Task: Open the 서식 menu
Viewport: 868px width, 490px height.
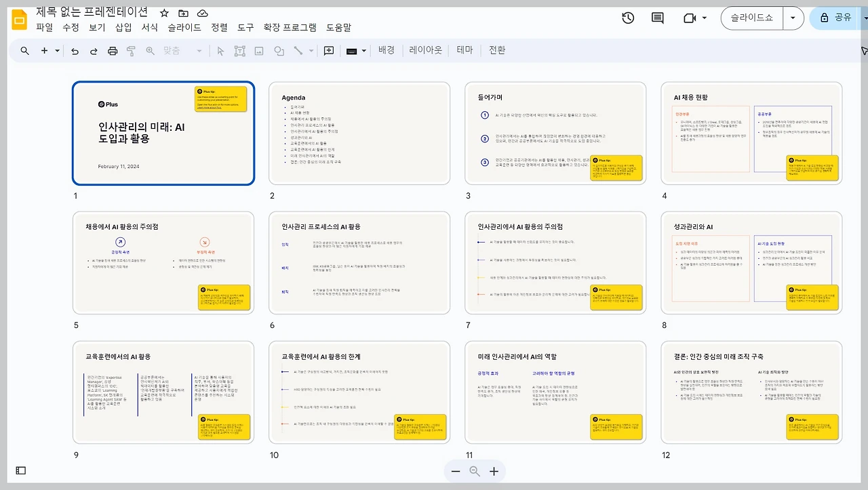Action: 150,28
